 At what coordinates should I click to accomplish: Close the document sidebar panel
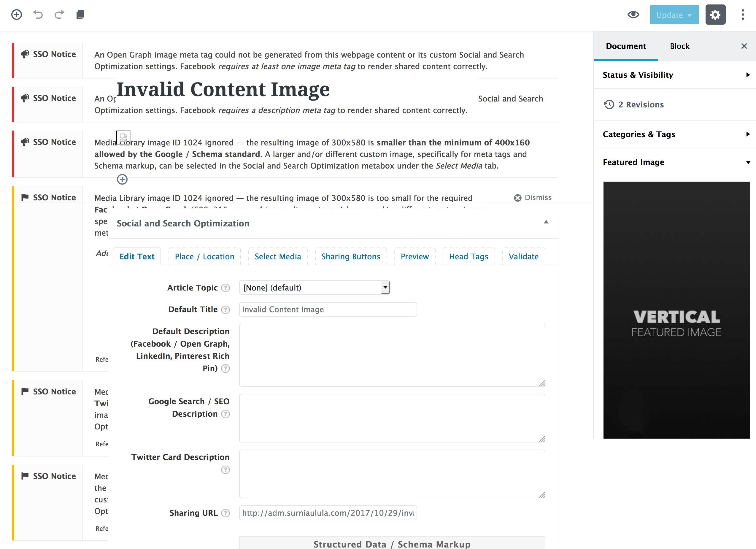(744, 46)
